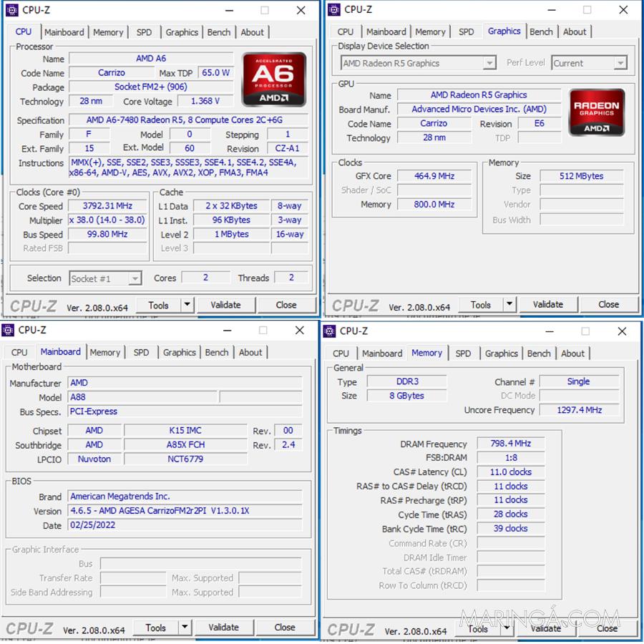
Task: Click the Multiplier value x 38.0 (14.0 - 38.0)
Action: (107, 220)
